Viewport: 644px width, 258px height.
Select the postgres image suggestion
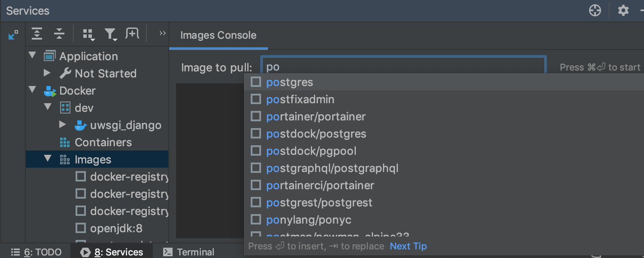[x=290, y=82]
